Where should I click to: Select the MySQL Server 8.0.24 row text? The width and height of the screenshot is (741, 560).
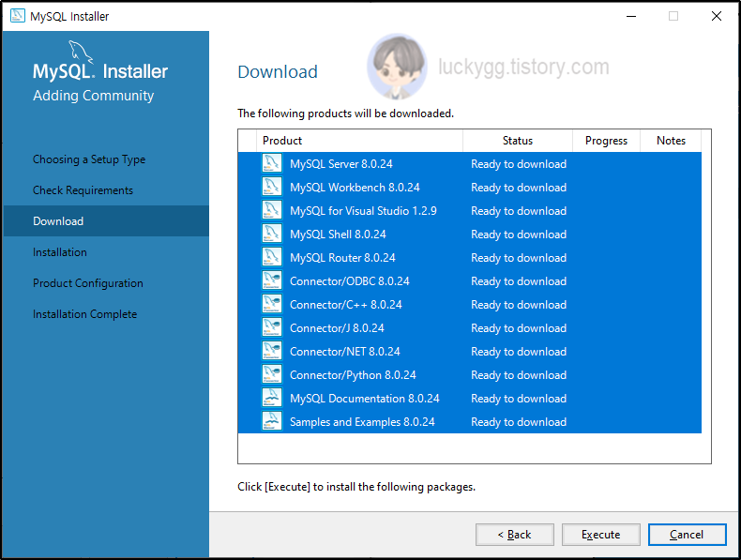[341, 164]
